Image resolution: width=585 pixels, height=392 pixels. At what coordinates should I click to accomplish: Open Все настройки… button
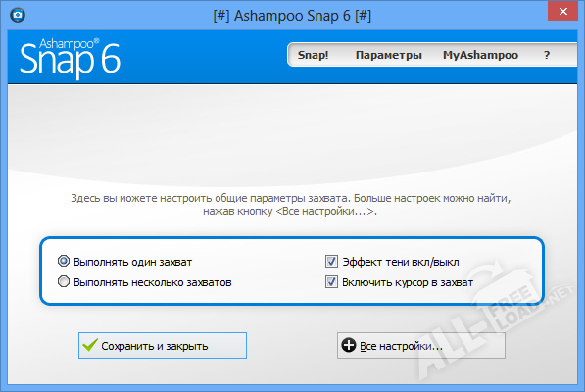pyautogui.click(x=421, y=345)
